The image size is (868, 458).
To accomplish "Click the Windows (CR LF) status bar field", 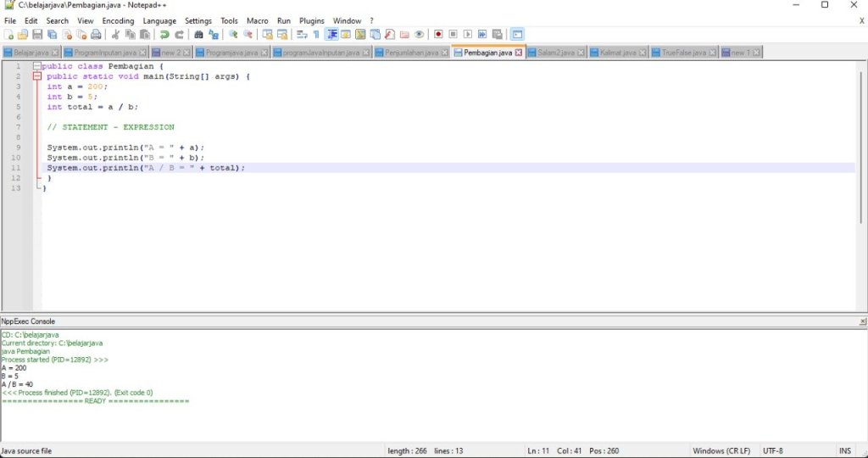I will point(721,450).
